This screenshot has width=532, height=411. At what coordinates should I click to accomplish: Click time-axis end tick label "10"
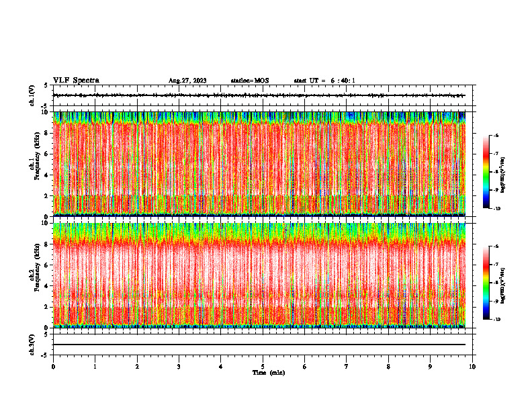tap(472, 367)
